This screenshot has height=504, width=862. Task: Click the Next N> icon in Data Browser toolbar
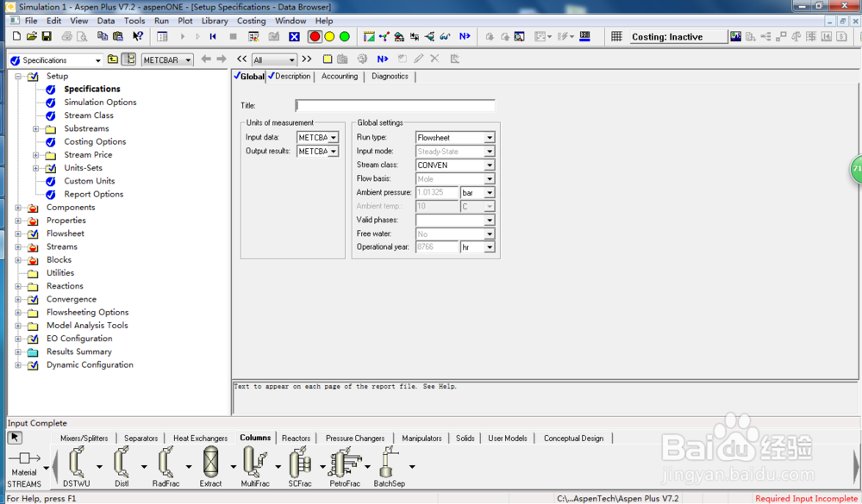pyautogui.click(x=383, y=59)
